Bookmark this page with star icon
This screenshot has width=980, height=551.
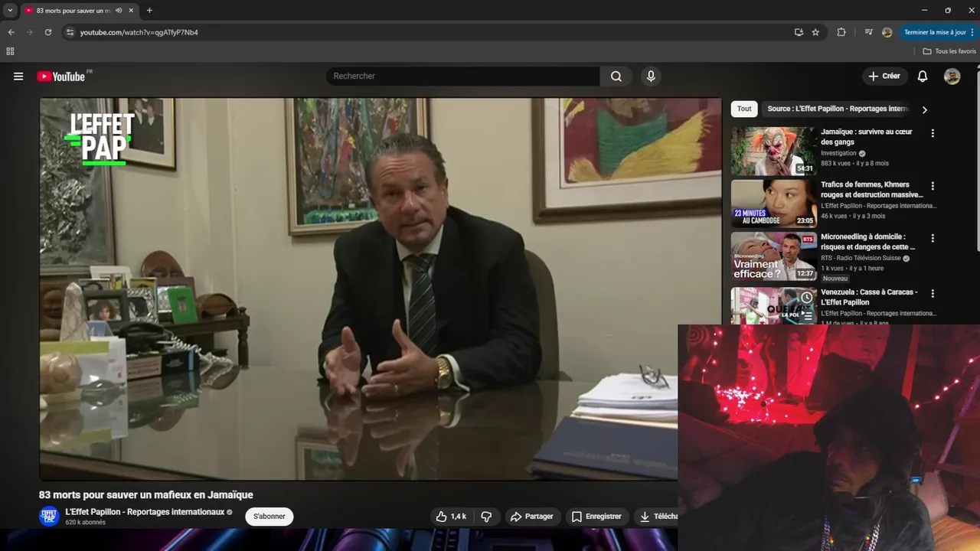coord(815,32)
